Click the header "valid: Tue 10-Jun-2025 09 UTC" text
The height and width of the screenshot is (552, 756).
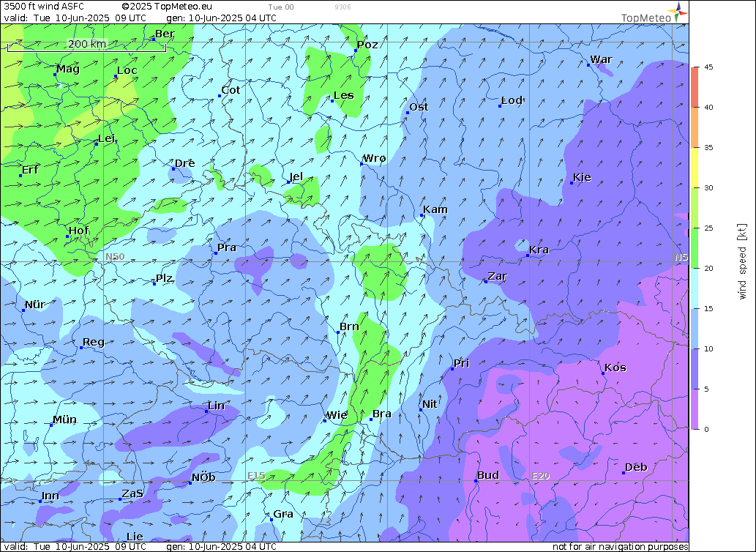click(x=75, y=18)
